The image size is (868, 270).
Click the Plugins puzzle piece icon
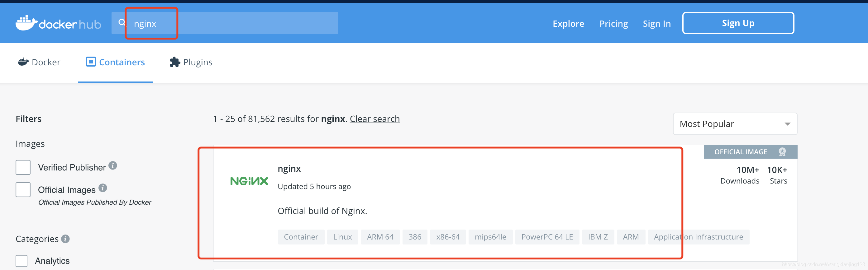pyautogui.click(x=175, y=62)
